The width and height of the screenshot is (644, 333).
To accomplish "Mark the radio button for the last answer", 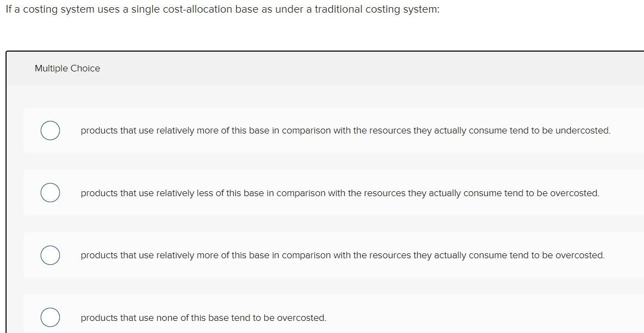I will click(50, 318).
